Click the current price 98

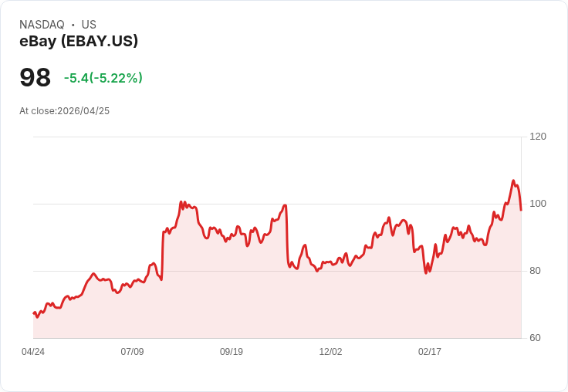click(35, 78)
